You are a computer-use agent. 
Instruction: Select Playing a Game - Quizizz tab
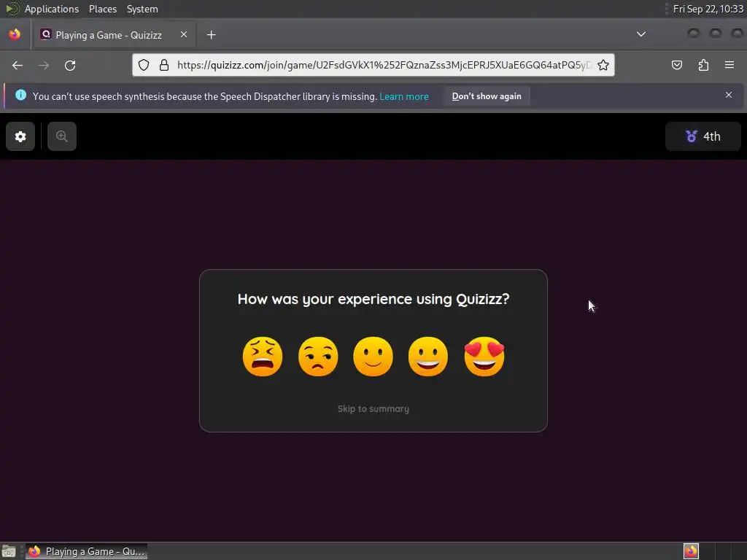pos(115,35)
